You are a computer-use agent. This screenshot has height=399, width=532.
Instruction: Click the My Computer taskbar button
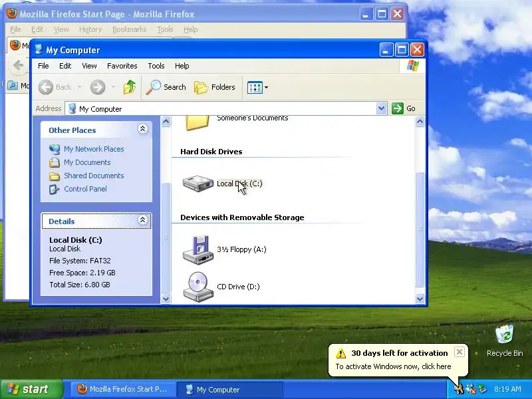pos(230,390)
